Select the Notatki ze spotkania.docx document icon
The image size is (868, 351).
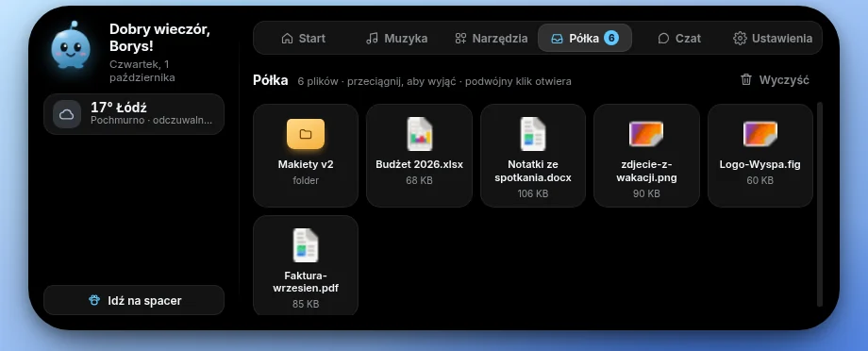coord(533,134)
